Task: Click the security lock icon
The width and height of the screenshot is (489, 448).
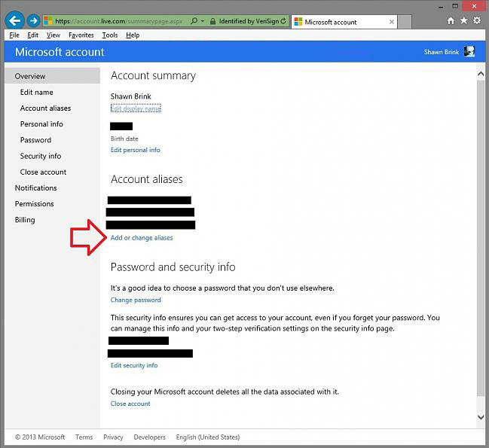Action: [x=212, y=21]
